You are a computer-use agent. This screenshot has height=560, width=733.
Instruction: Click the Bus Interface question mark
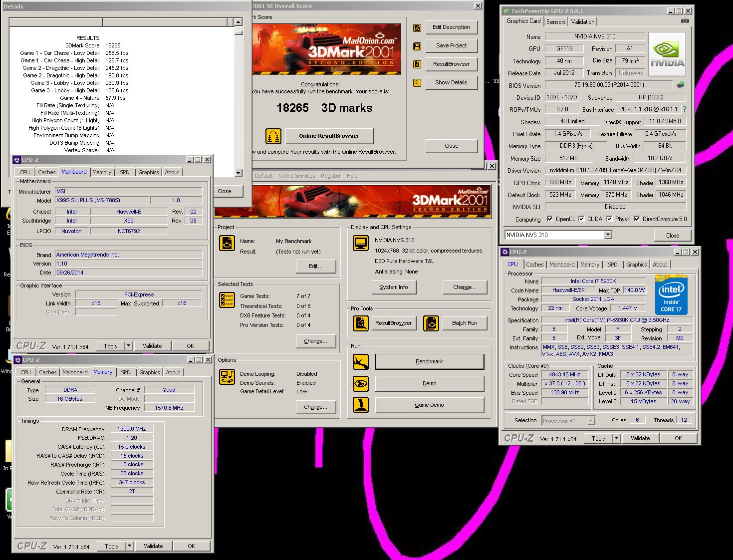pyautogui.click(x=684, y=109)
